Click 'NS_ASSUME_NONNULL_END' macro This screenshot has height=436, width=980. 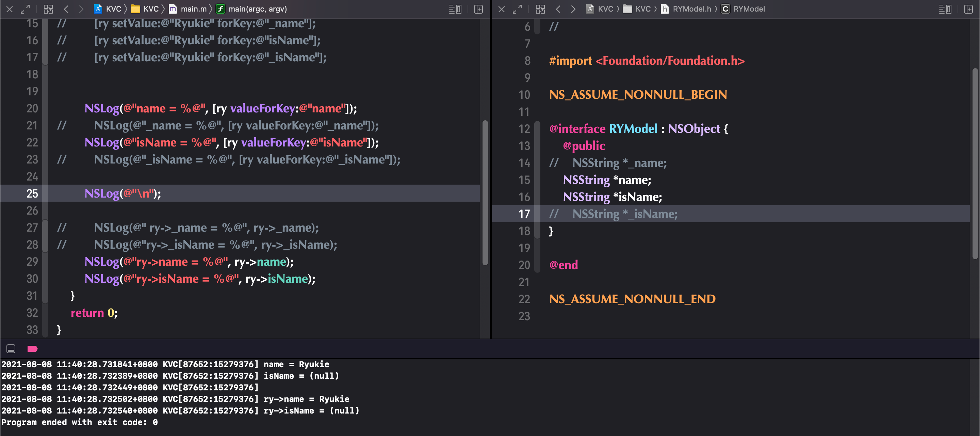[x=632, y=299]
